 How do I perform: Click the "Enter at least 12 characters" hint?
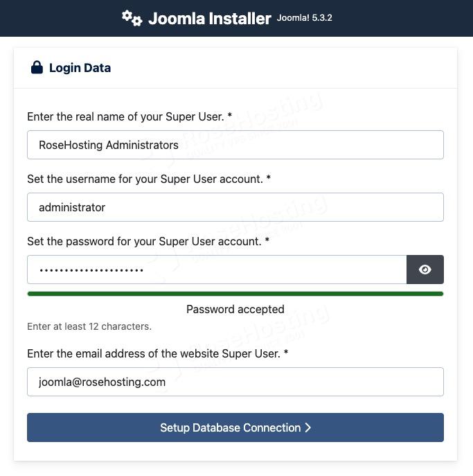pos(89,326)
